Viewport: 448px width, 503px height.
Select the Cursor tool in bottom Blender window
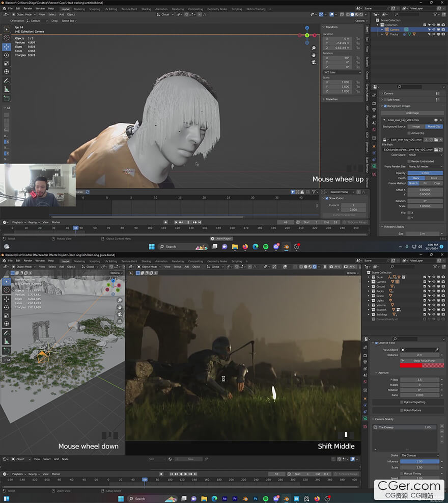coord(7,289)
